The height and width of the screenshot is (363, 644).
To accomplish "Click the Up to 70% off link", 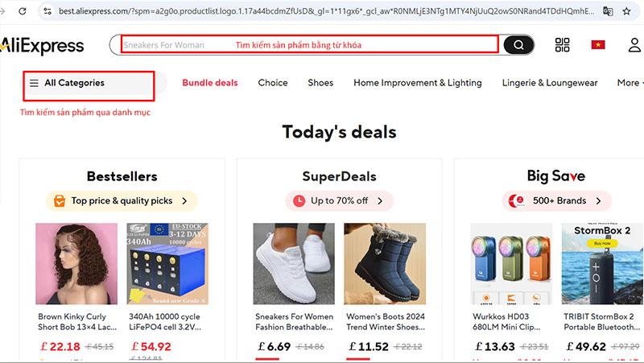I will pyautogui.click(x=339, y=200).
